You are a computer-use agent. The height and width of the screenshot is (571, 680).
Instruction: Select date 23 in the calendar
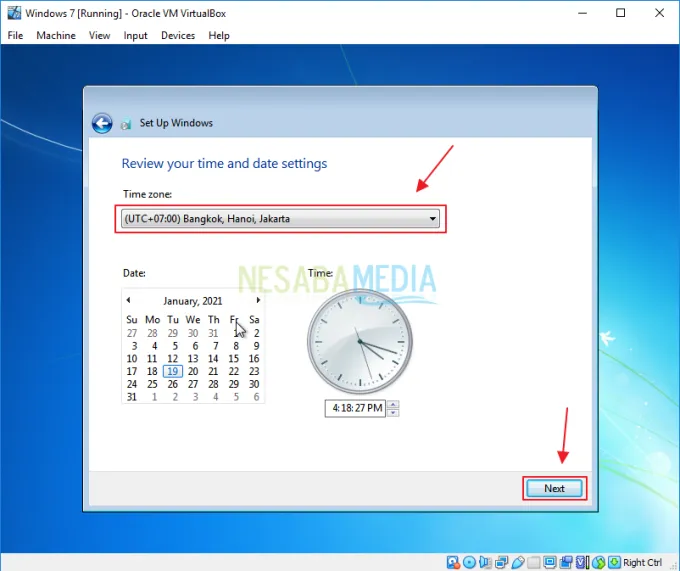click(x=254, y=371)
